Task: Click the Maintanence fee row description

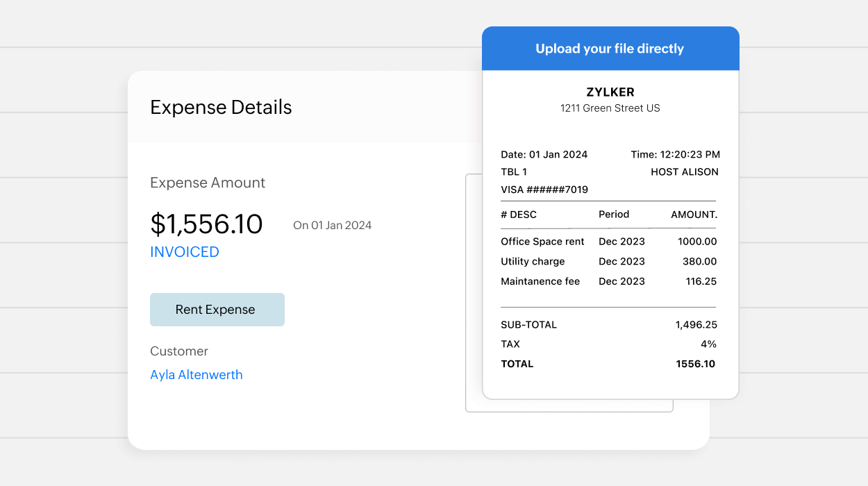Action: point(540,281)
